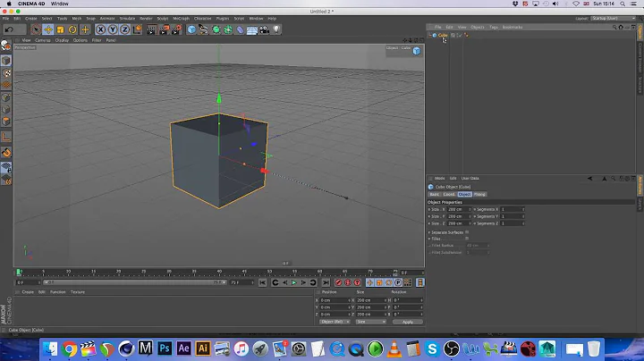Screen dimensions: 644x361
Task: Click Render to Picture Viewer icon
Action: click(164, 29)
